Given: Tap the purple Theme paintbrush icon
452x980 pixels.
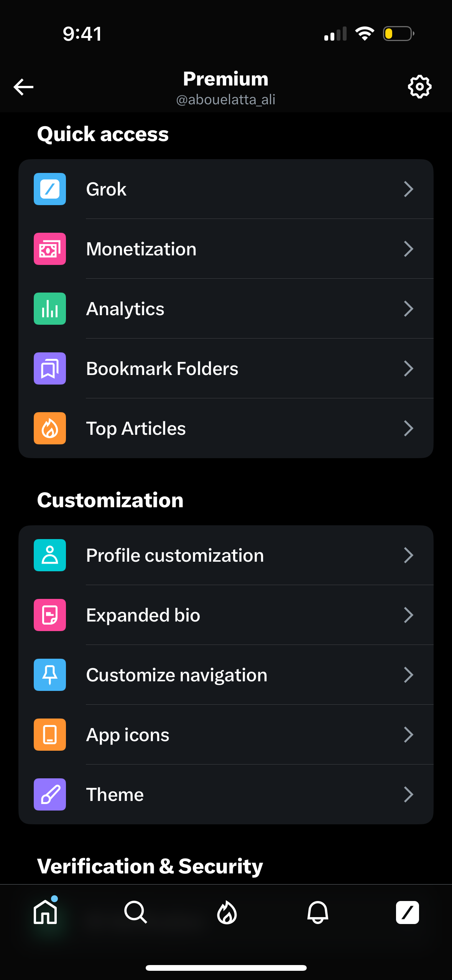Looking at the screenshot, I should click(x=50, y=794).
